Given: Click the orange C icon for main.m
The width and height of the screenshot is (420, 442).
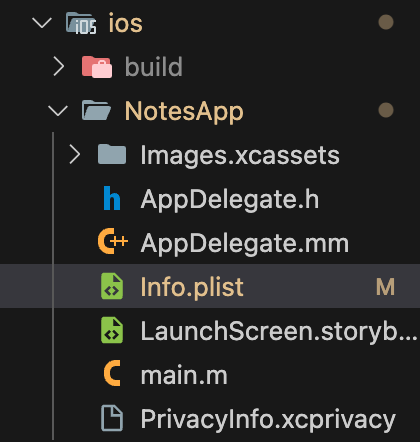Looking at the screenshot, I should [112, 373].
